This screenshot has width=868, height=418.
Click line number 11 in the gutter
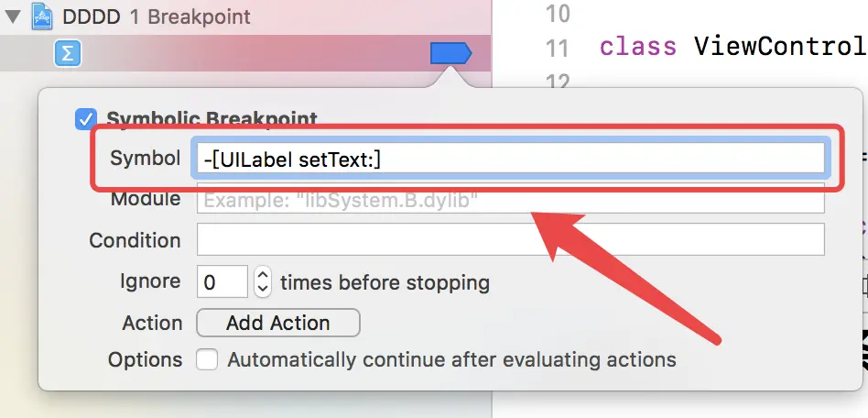[557, 48]
